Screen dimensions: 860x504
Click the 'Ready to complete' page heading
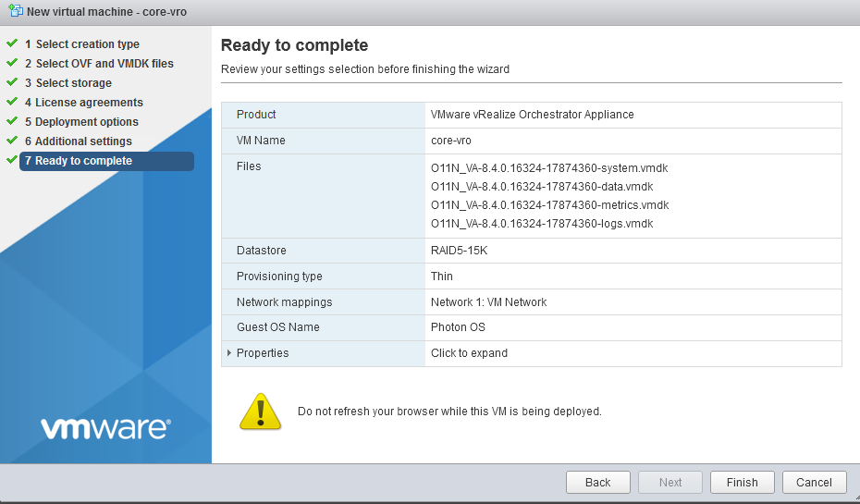[x=295, y=45]
